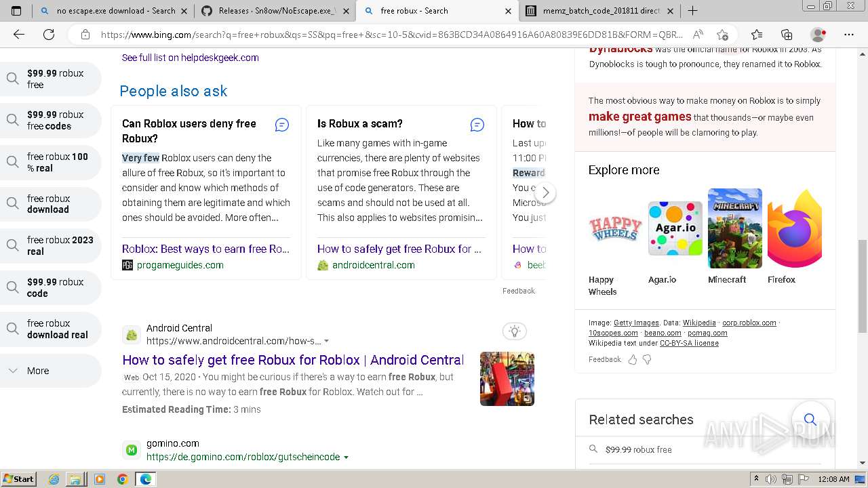Click Happy Wheels thumbnail in Explore more
868x488 pixels.
615,228
